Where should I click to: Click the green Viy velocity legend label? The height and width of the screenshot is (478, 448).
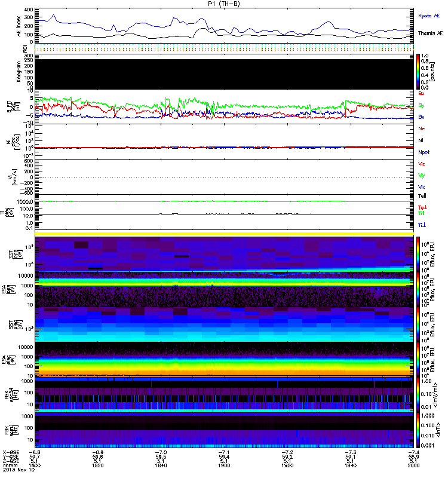tap(422, 176)
